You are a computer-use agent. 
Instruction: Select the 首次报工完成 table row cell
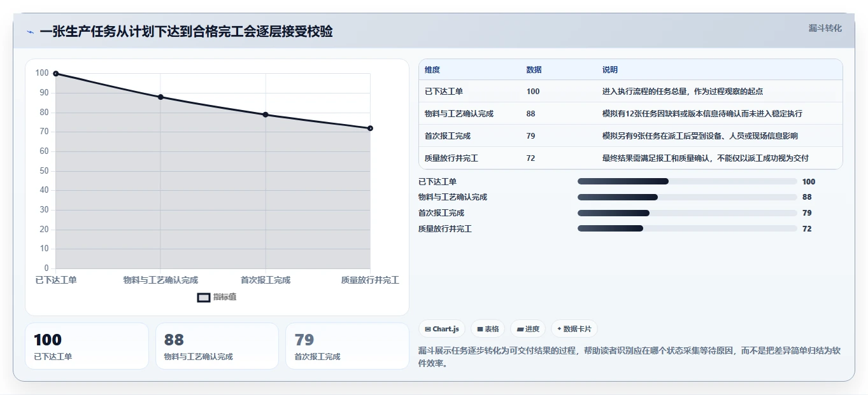pyautogui.click(x=448, y=136)
